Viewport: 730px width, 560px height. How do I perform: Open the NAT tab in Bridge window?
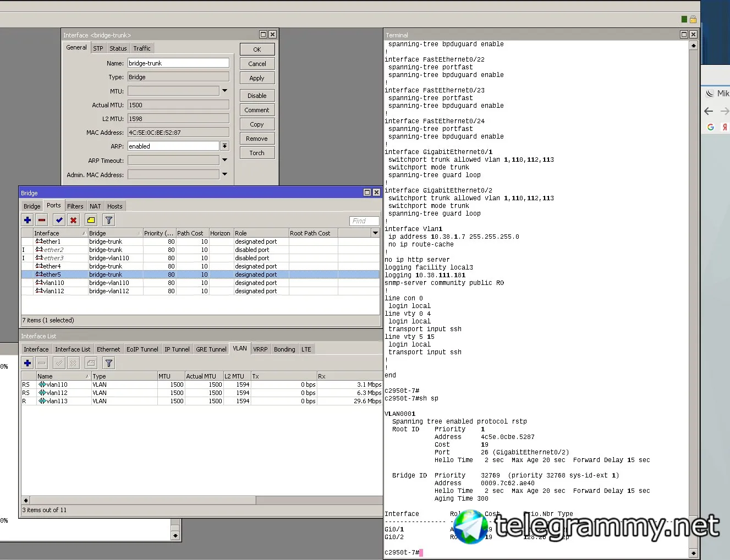(95, 206)
